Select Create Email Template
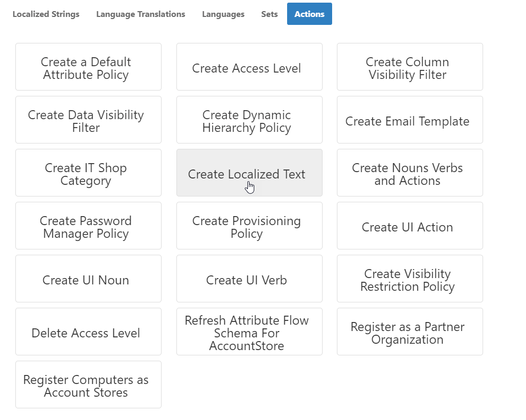The height and width of the screenshot is (420, 526). (x=409, y=120)
